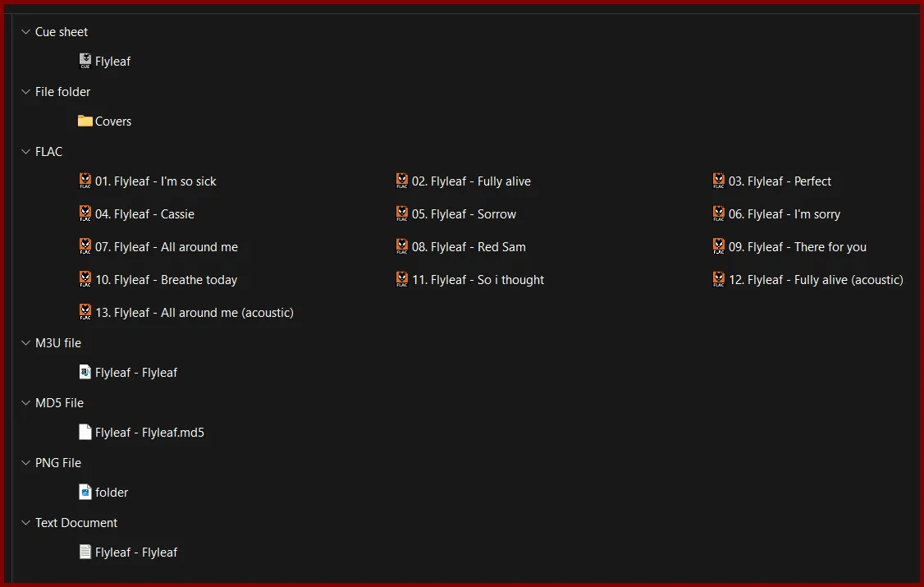Viewport: 924px width, 587px height.
Task: Select file 05. Flyleaf - Sorrow
Action: click(464, 214)
